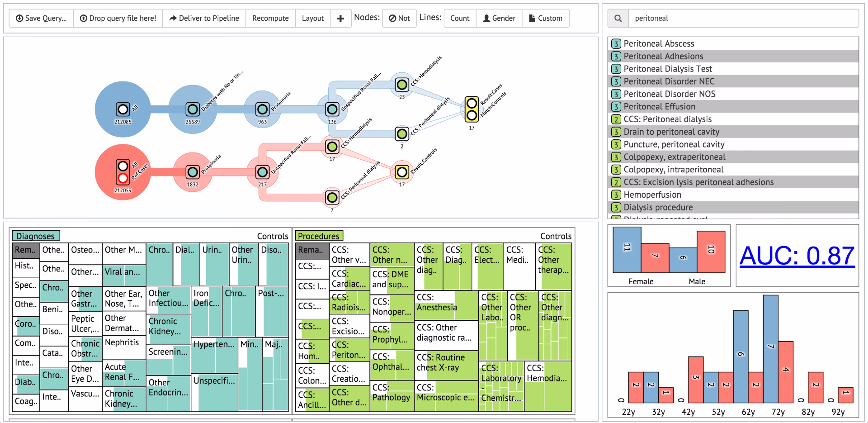The height and width of the screenshot is (423, 868).
Task: Click the blue Female bar labeled 11
Action: 627,250
